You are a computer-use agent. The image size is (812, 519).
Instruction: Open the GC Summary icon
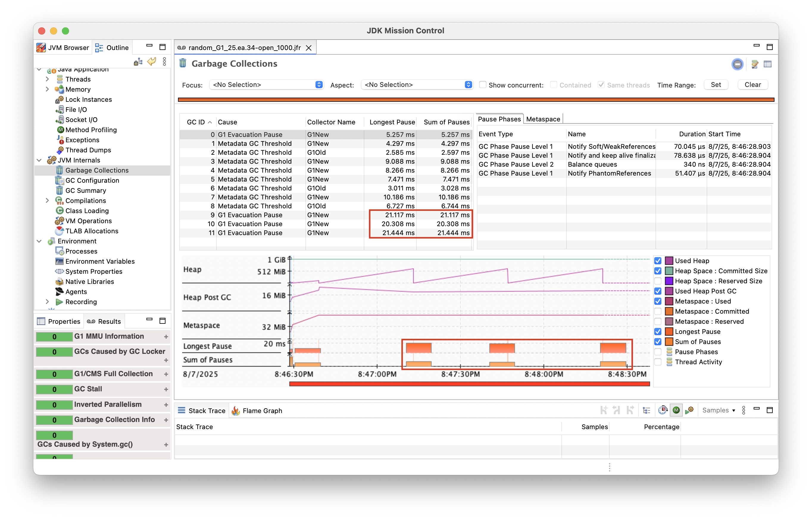(x=59, y=190)
